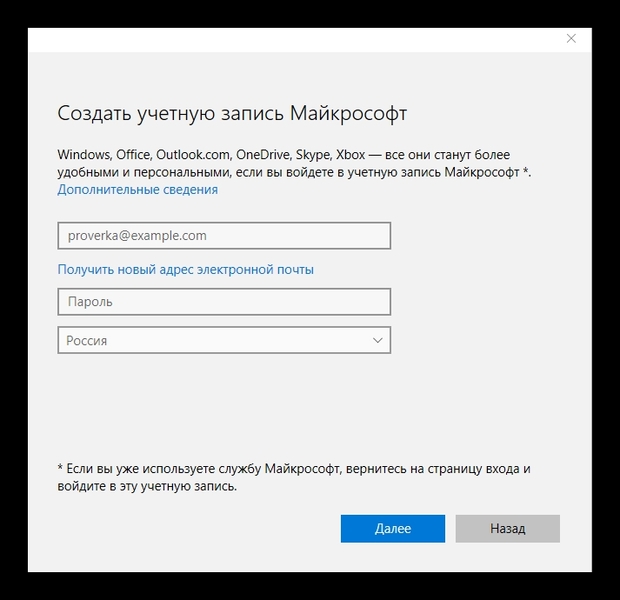
Task: Click the email address input field
Action: point(224,236)
